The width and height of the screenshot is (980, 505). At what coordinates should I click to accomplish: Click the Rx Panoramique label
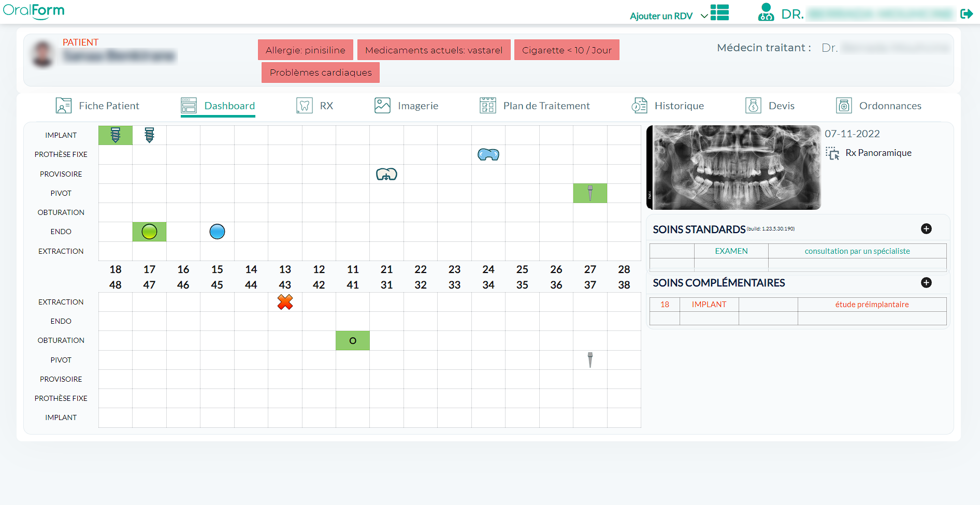click(878, 153)
